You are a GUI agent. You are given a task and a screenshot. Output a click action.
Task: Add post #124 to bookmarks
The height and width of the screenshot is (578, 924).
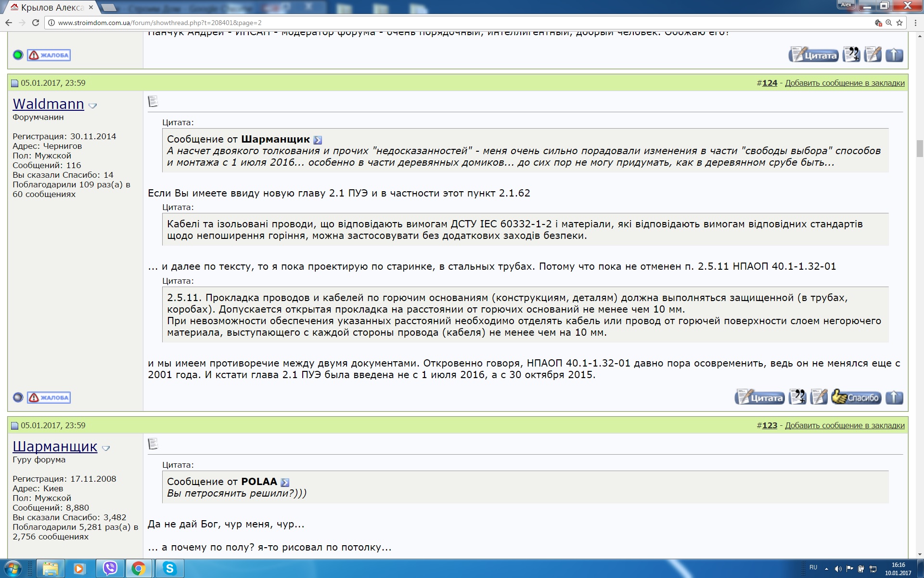tap(845, 83)
